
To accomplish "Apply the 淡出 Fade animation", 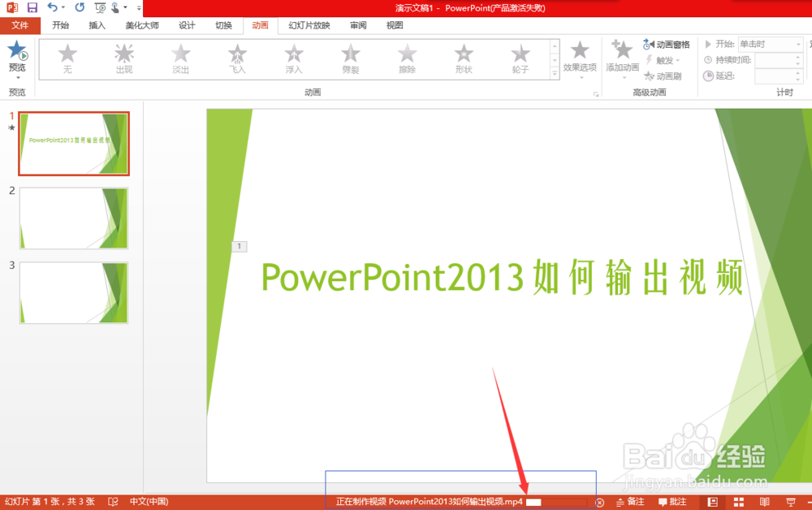I will click(180, 57).
